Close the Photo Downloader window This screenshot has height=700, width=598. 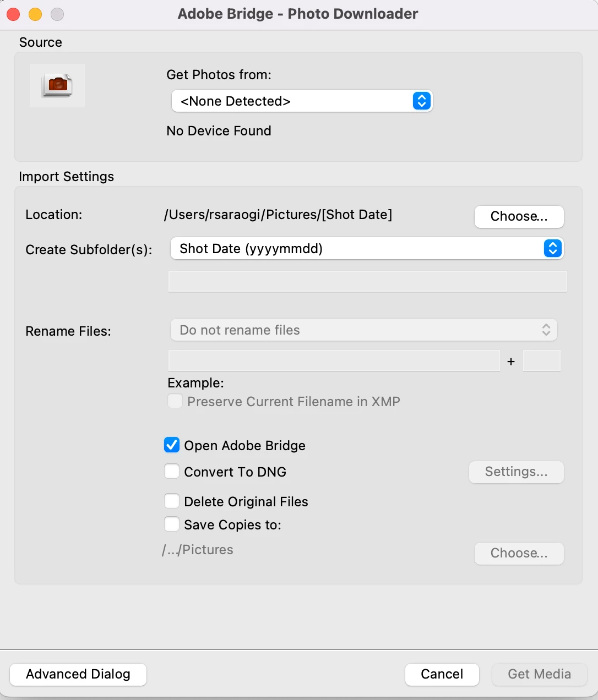pyautogui.click(x=13, y=14)
